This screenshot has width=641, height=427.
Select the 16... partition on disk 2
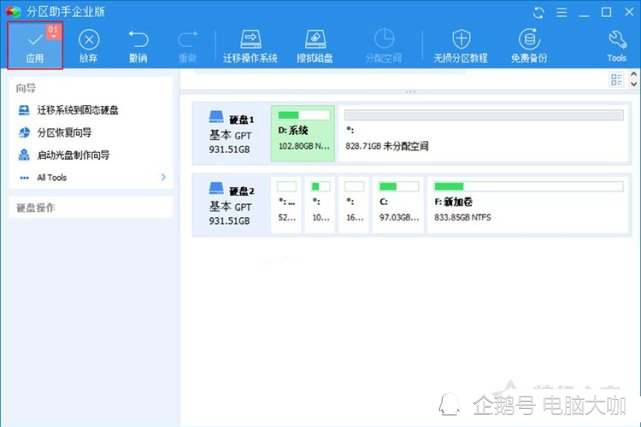pyautogui.click(x=354, y=205)
